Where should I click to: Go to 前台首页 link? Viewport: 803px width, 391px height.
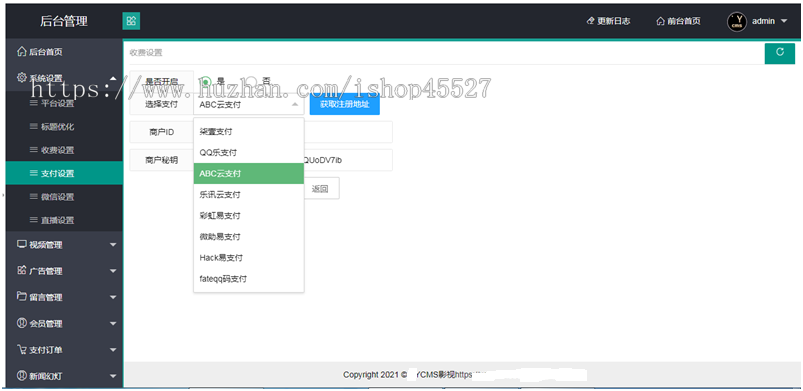(x=679, y=22)
